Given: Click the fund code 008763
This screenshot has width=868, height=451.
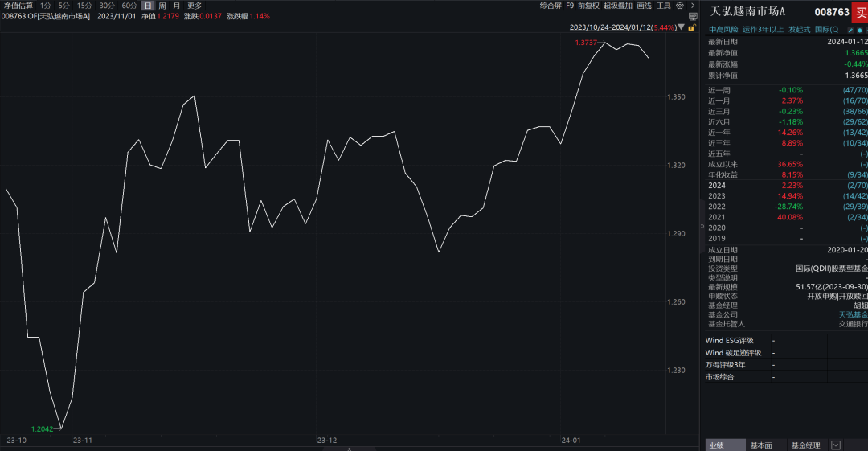Looking at the screenshot, I should [x=832, y=12].
